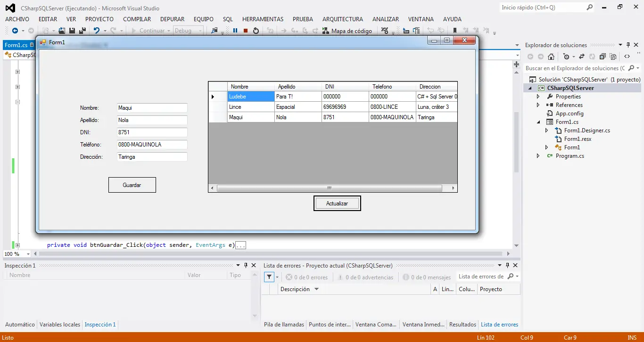Open the HERRAMIENTAS menu
This screenshot has height=342, width=644.
pyautogui.click(x=263, y=19)
